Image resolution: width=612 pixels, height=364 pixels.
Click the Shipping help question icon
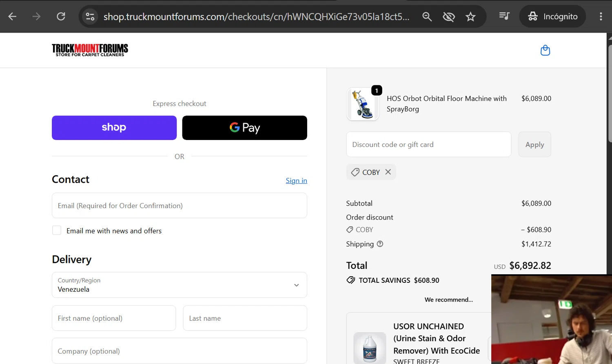click(x=380, y=244)
